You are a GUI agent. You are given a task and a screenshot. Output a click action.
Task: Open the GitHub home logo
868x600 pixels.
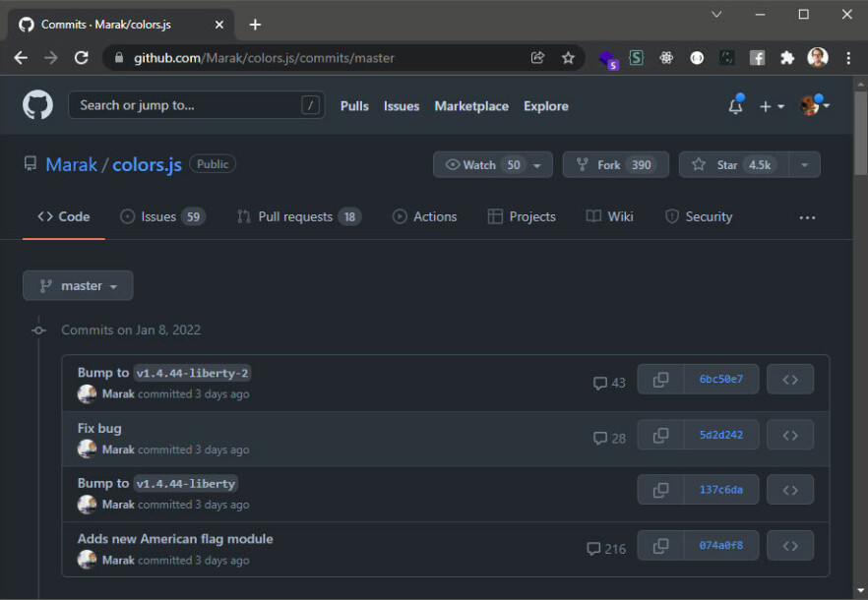[x=37, y=105]
